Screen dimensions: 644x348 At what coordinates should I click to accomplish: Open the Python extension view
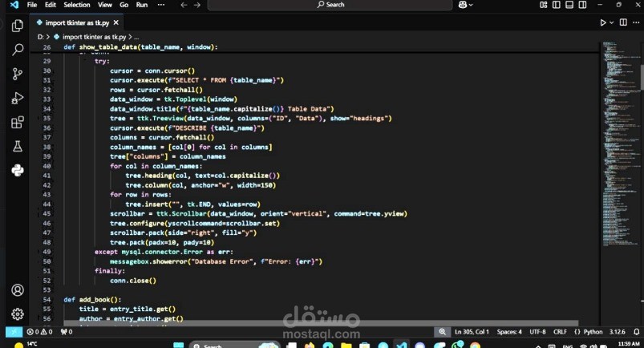[18, 170]
